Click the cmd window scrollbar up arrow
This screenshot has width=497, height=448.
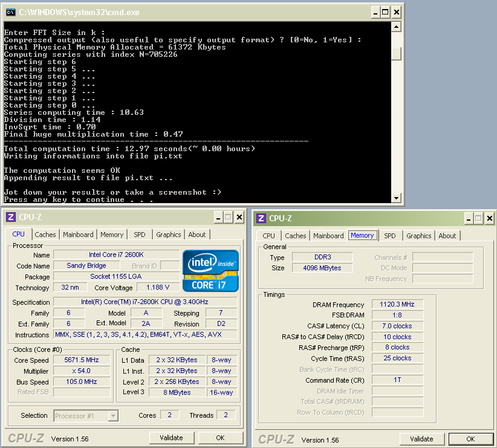(396, 27)
